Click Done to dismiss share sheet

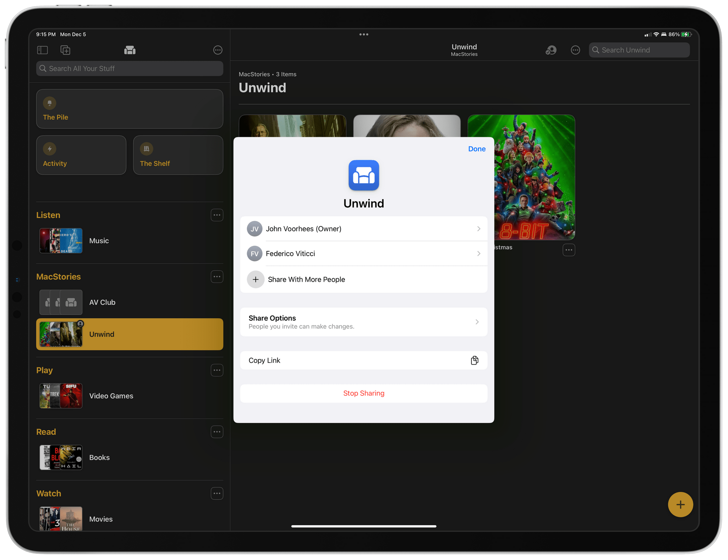point(477,149)
